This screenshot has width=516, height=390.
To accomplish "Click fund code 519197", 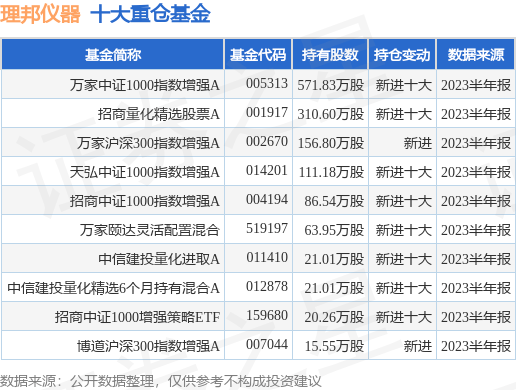I will coord(267,228).
